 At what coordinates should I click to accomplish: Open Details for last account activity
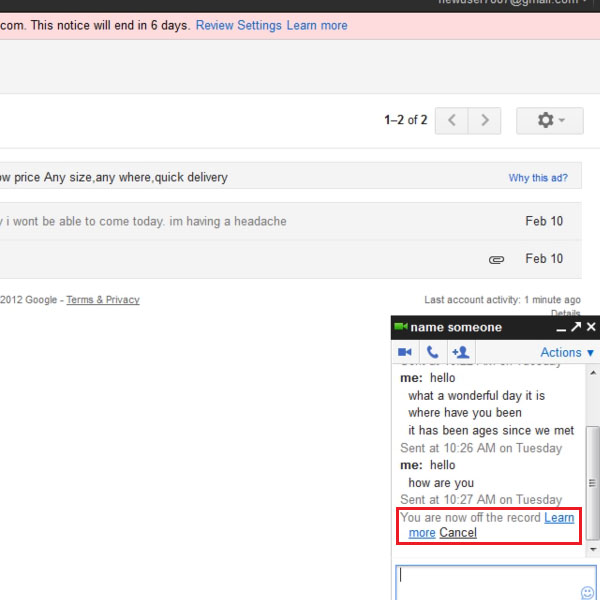pyautogui.click(x=566, y=313)
